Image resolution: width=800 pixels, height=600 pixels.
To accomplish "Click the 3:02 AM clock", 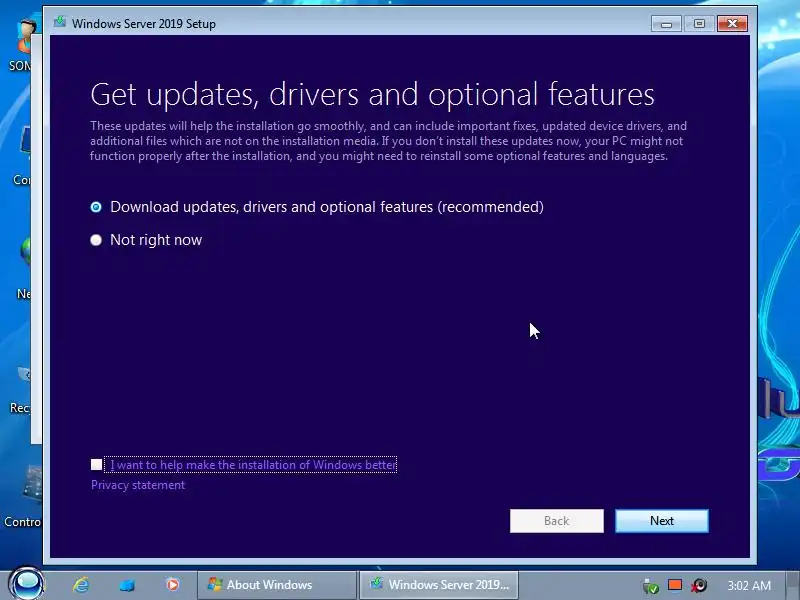I will click(749, 585).
